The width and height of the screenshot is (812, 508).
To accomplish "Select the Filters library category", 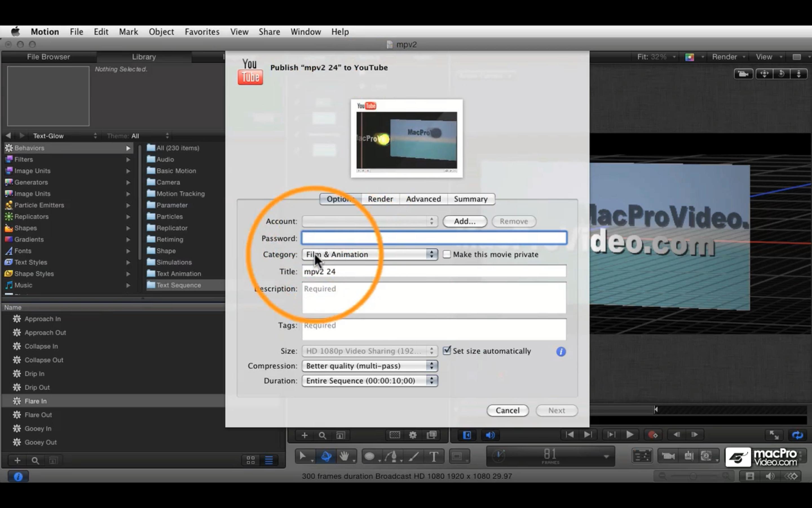I will 68,159.
